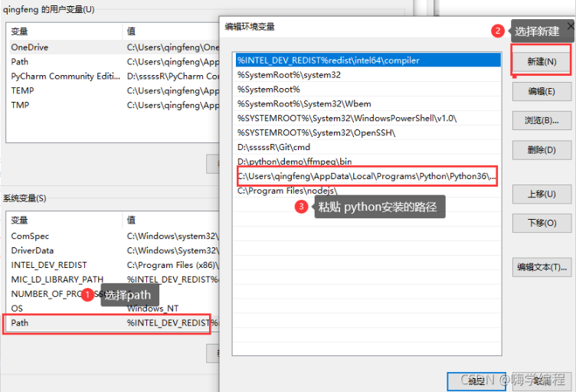This screenshot has height=392, width=576.
Task: Click the 值 column header in user variables
Action: pyautogui.click(x=171, y=31)
